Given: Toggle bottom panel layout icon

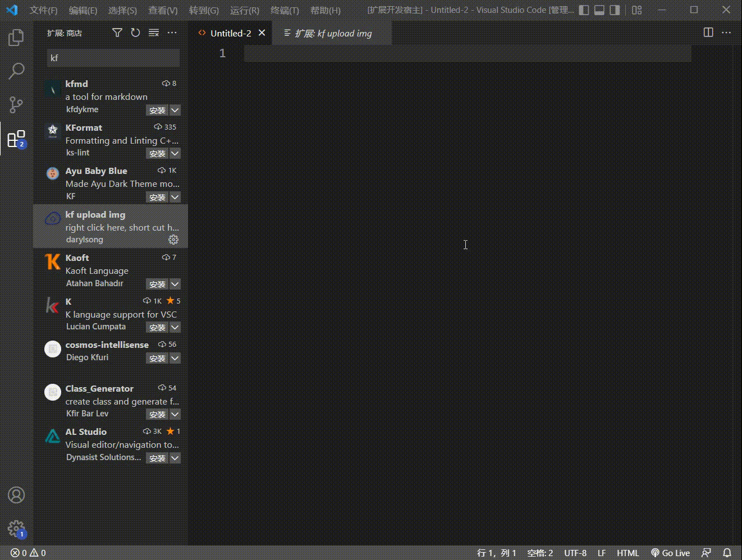Looking at the screenshot, I should point(599,10).
